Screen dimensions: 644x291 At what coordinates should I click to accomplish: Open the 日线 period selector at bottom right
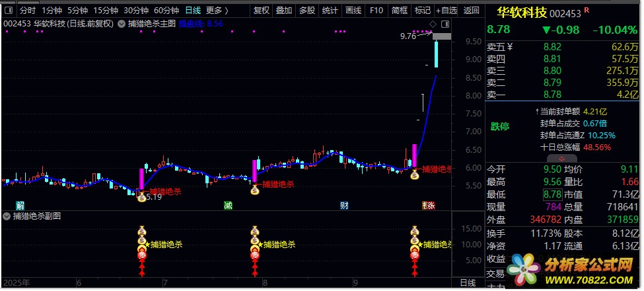pos(468,283)
